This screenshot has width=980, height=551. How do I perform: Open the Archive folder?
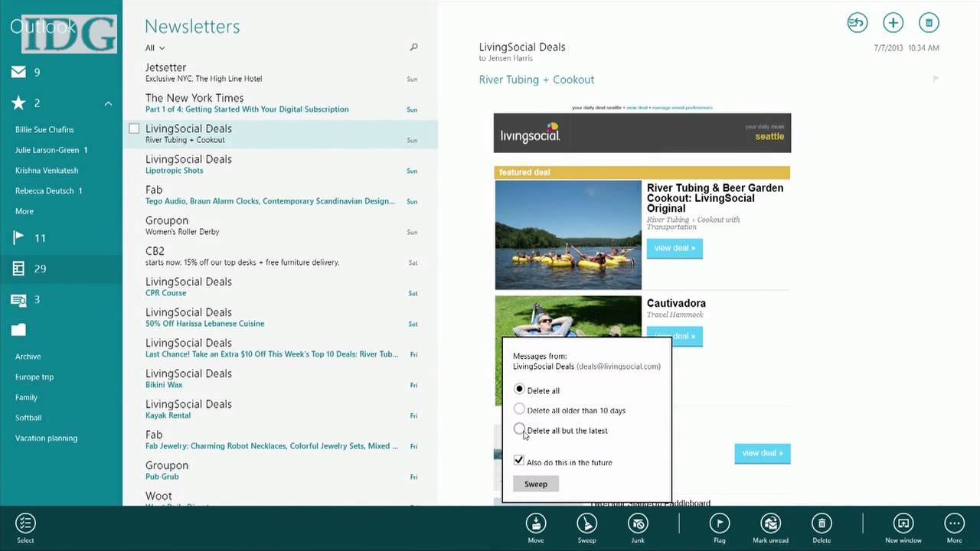(x=28, y=357)
